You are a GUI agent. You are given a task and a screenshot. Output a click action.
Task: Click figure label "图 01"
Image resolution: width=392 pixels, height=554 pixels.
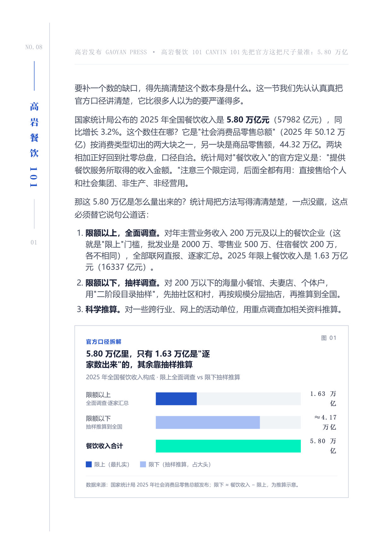pos(329,338)
